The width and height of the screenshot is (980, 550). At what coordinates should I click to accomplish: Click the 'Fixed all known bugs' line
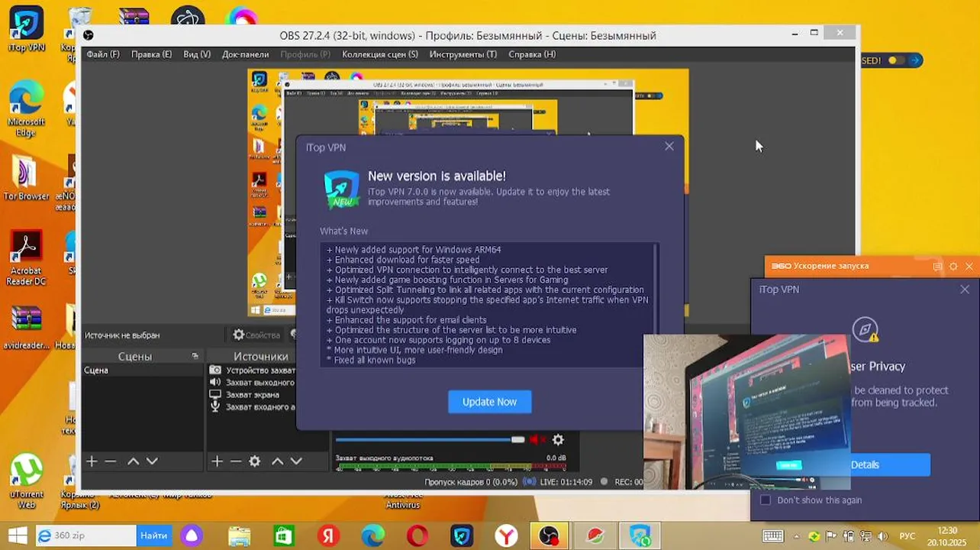pyautogui.click(x=371, y=360)
